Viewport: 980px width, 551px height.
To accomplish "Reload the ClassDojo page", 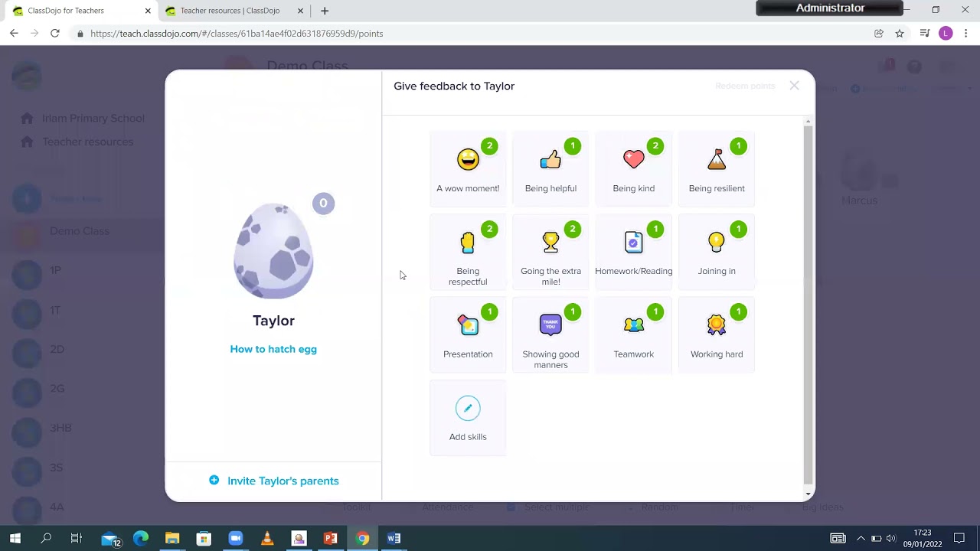I will click(55, 34).
